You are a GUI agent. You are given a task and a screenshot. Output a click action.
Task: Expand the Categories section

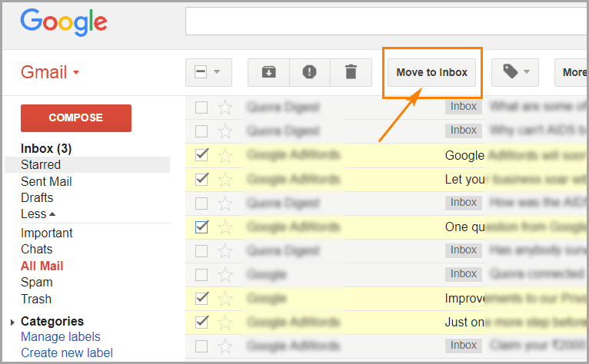coord(12,322)
